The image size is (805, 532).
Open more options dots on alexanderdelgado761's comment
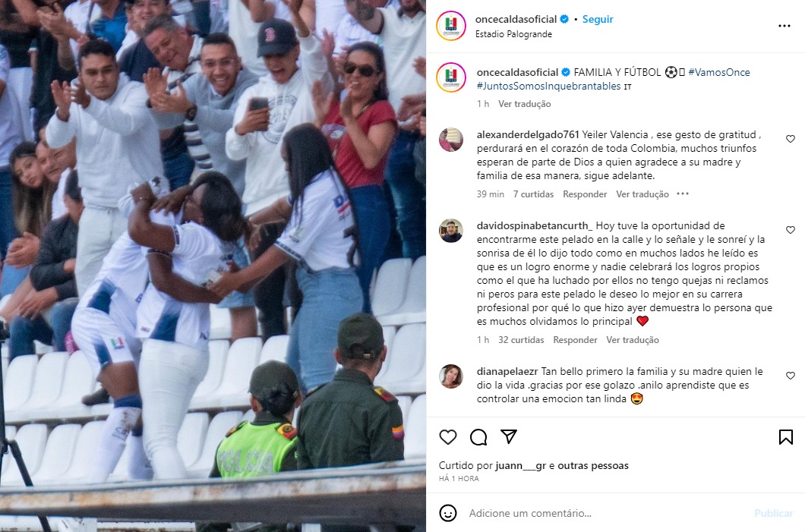(682, 194)
